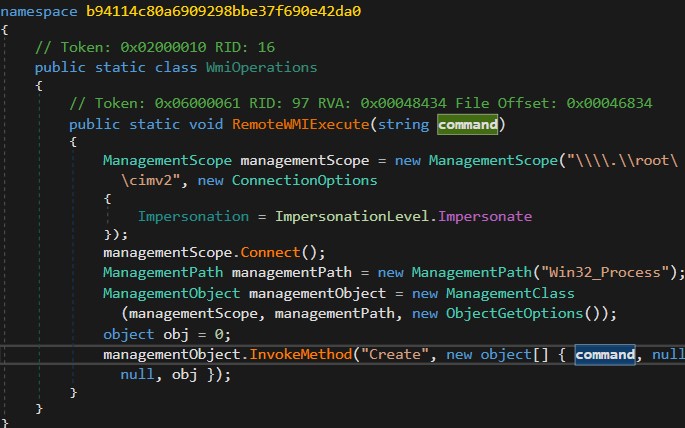The height and width of the screenshot is (428, 685).
Task: Click the 'managementObject' variable declaration
Action: tap(318, 293)
